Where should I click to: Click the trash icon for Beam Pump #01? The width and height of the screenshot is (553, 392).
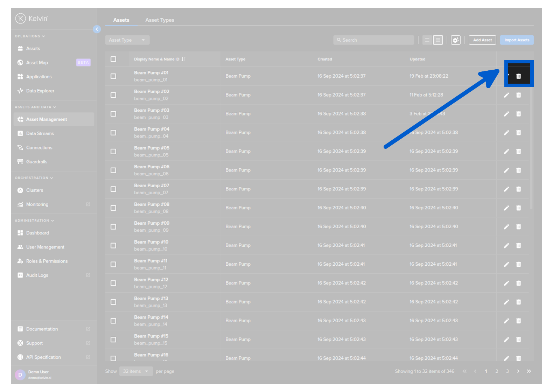click(x=518, y=76)
